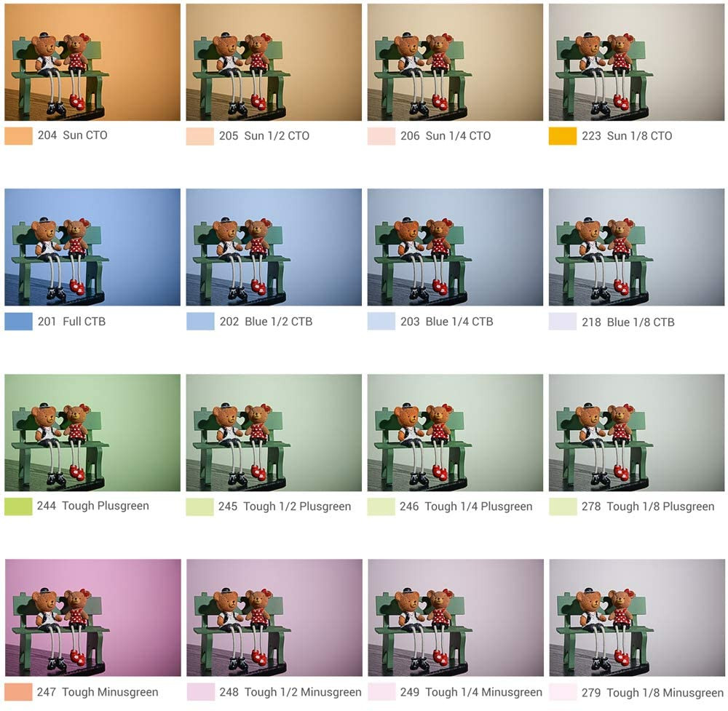The height and width of the screenshot is (711, 728).
Task: View the 247 Tough Minusgreen sample photo
Action: pyautogui.click(x=93, y=617)
